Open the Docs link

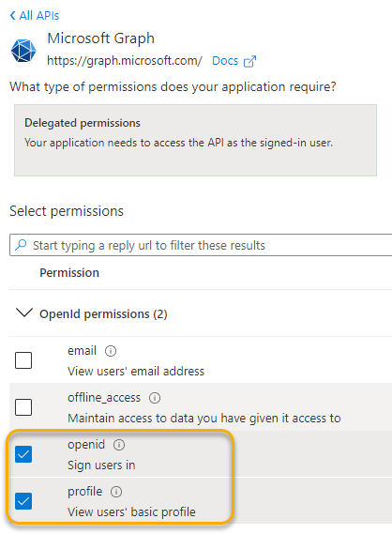[225, 61]
